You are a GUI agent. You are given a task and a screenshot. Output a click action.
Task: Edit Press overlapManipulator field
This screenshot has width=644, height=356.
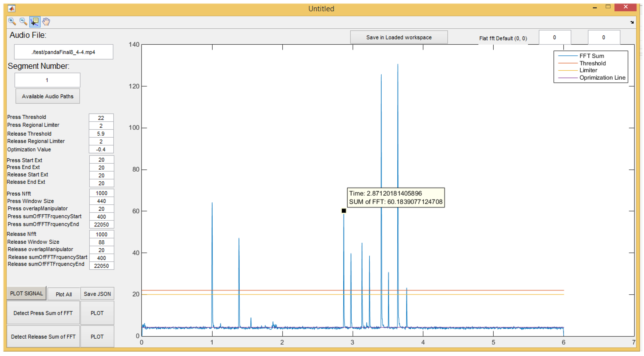102,209
